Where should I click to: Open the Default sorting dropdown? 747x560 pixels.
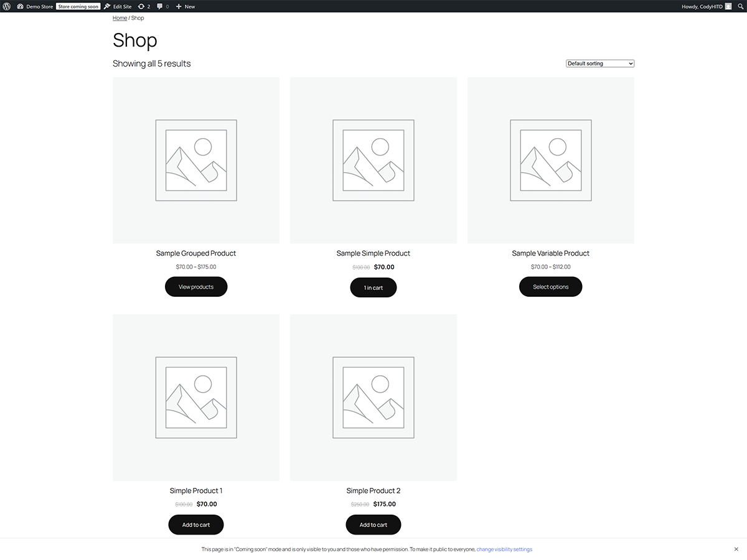coord(599,63)
